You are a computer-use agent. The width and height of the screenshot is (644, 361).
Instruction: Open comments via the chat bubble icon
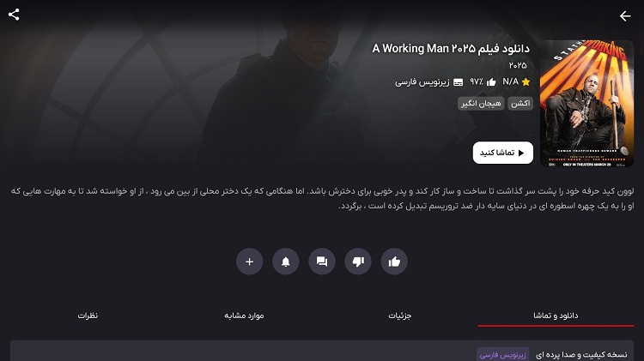pyautogui.click(x=322, y=262)
